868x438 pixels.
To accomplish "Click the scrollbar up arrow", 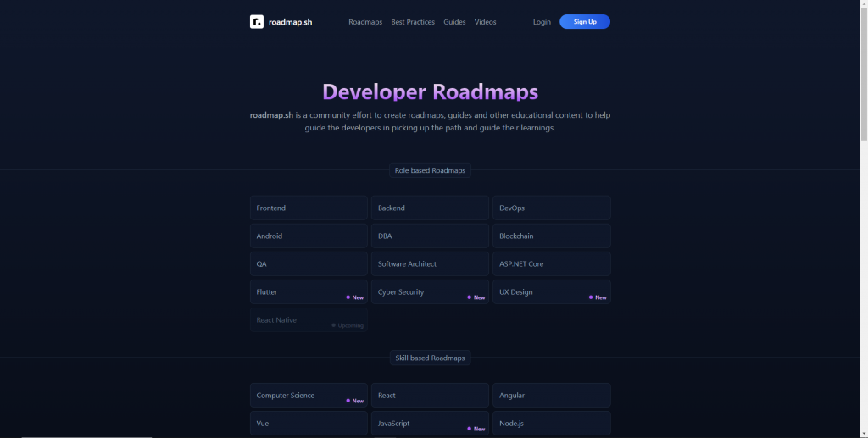I will coord(864,3).
